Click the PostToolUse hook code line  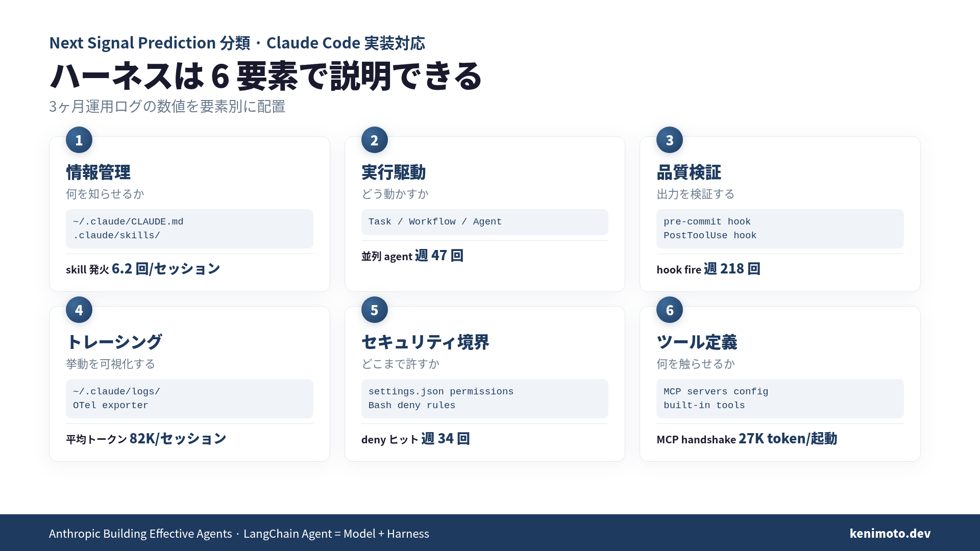tap(710, 235)
